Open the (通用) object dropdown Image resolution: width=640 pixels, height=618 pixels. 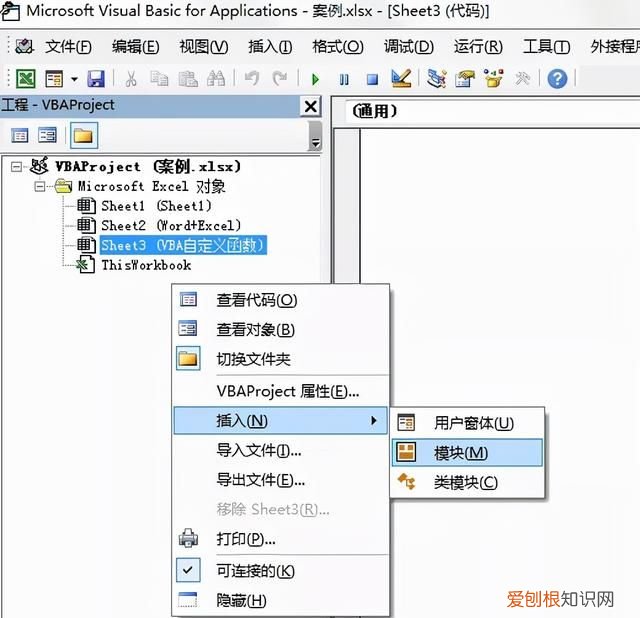493,111
